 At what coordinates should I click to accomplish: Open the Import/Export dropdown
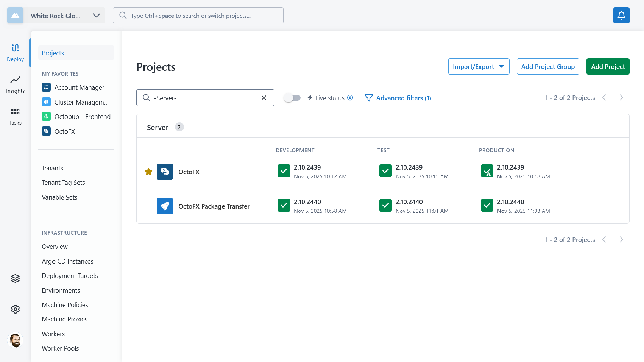point(478,67)
